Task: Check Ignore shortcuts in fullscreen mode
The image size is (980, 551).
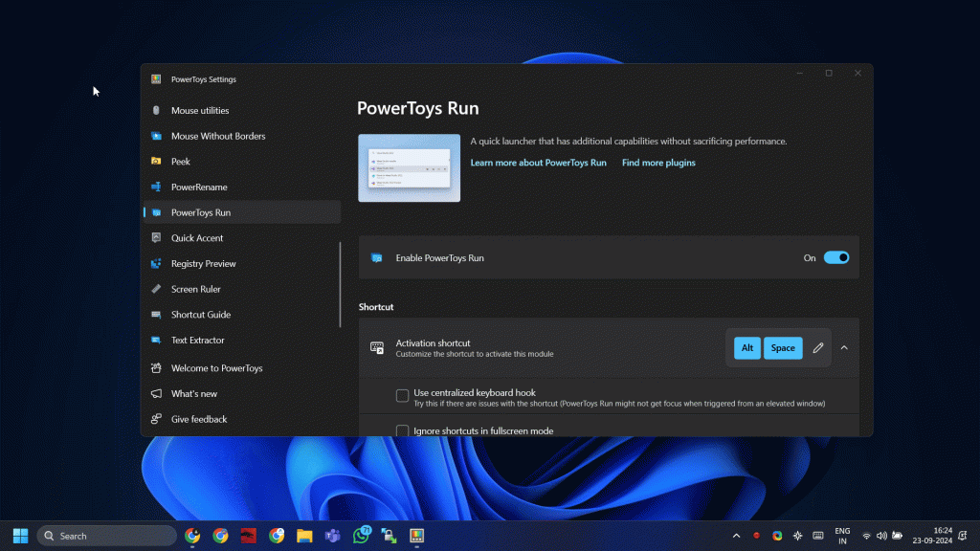Action: [403, 430]
